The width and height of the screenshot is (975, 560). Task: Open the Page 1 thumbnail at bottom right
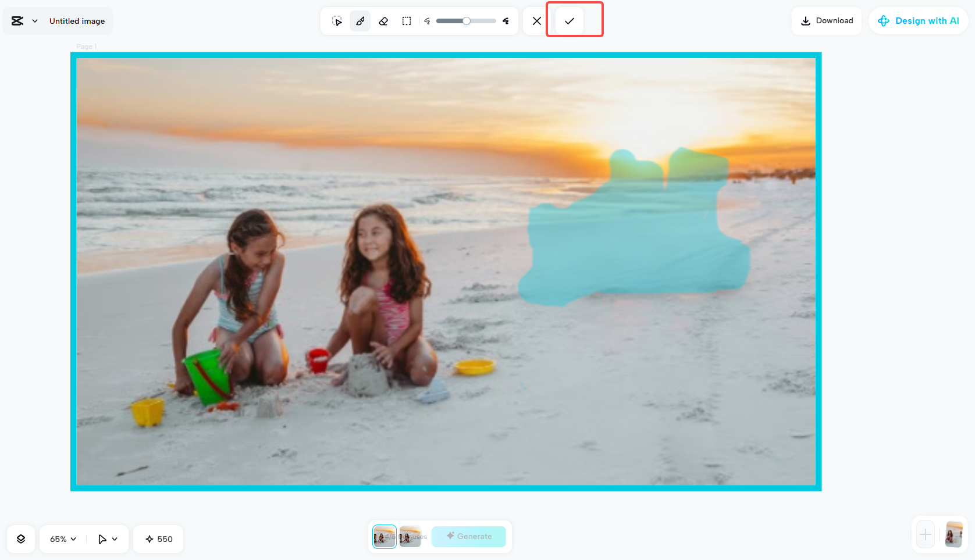(x=954, y=534)
